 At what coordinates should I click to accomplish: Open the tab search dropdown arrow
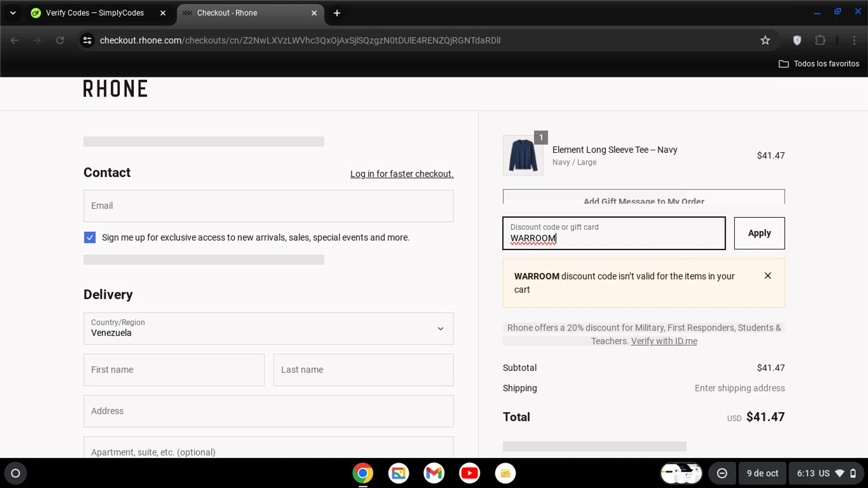click(x=13, y=13)
